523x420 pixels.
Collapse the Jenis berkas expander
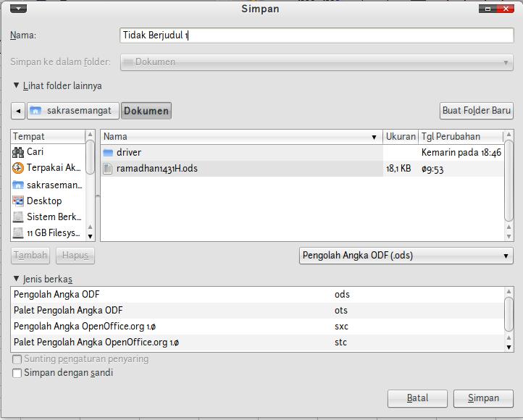tap(17, 280)
